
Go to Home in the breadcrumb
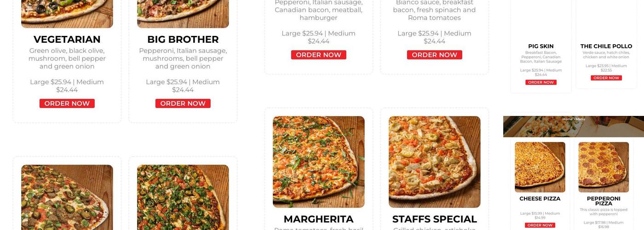point(567,119)
